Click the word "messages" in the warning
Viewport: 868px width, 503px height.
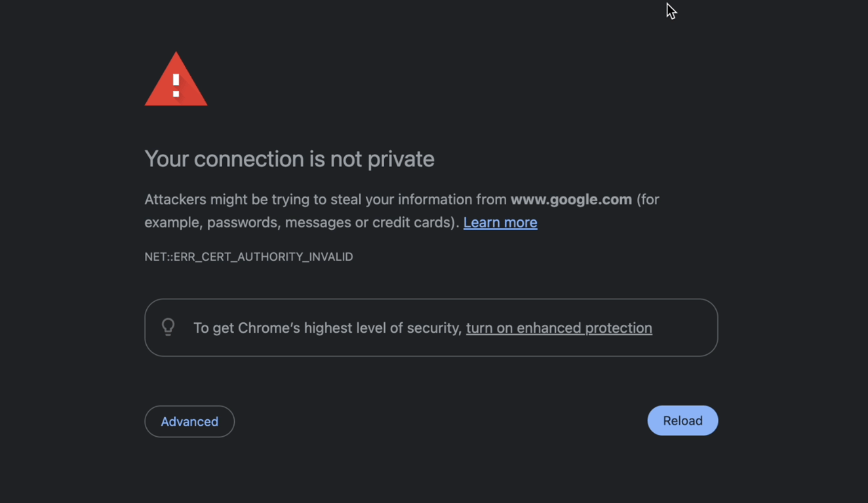[x=317, y=223]
